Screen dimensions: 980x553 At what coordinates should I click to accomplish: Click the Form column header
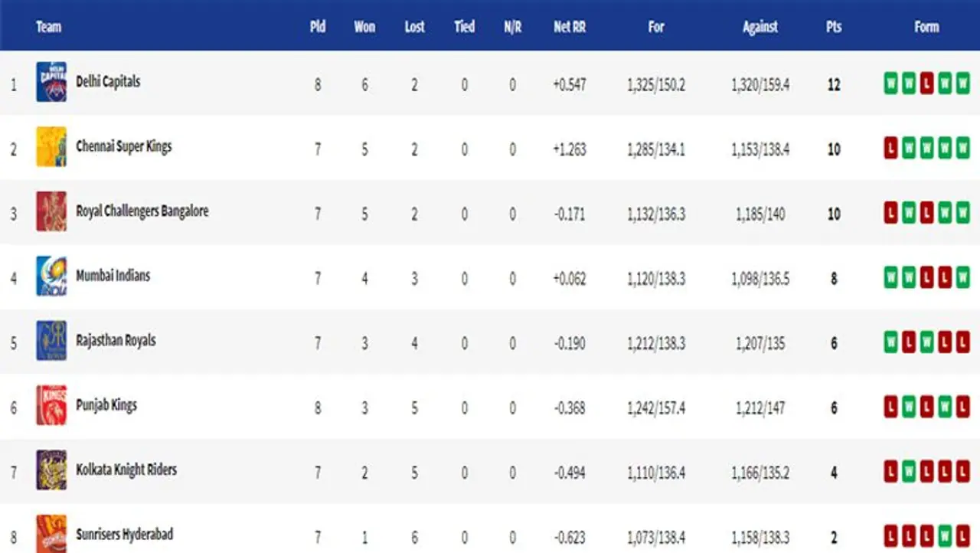(x=926, y=27)
